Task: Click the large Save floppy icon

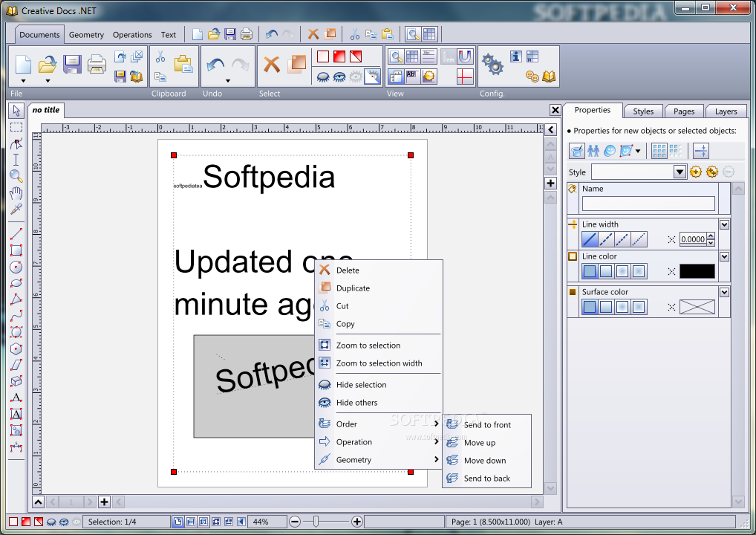Action: 72,64
